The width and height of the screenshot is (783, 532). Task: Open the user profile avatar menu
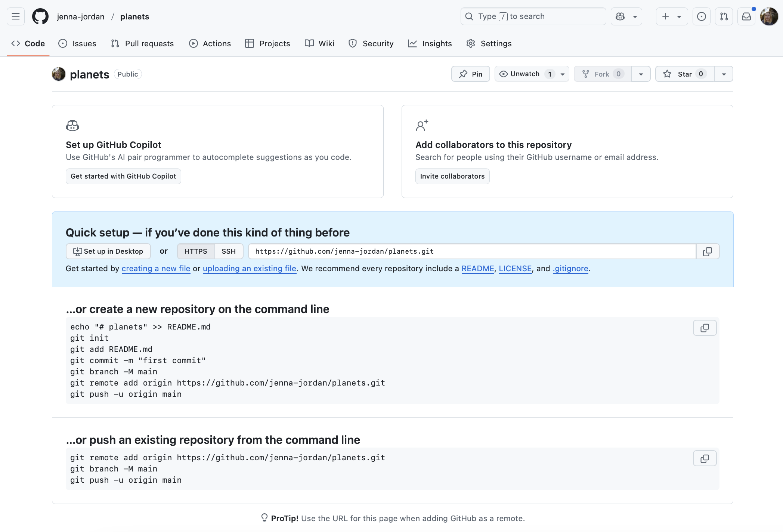(x=769, y=16)
